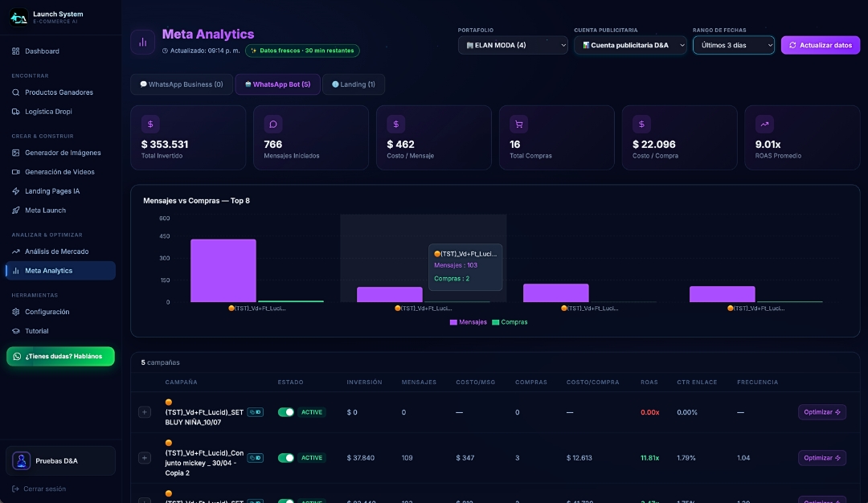Expand the SET BLUY NIÑA campaign row
Viewport: 868px width, 503px height.
(145, 412)
